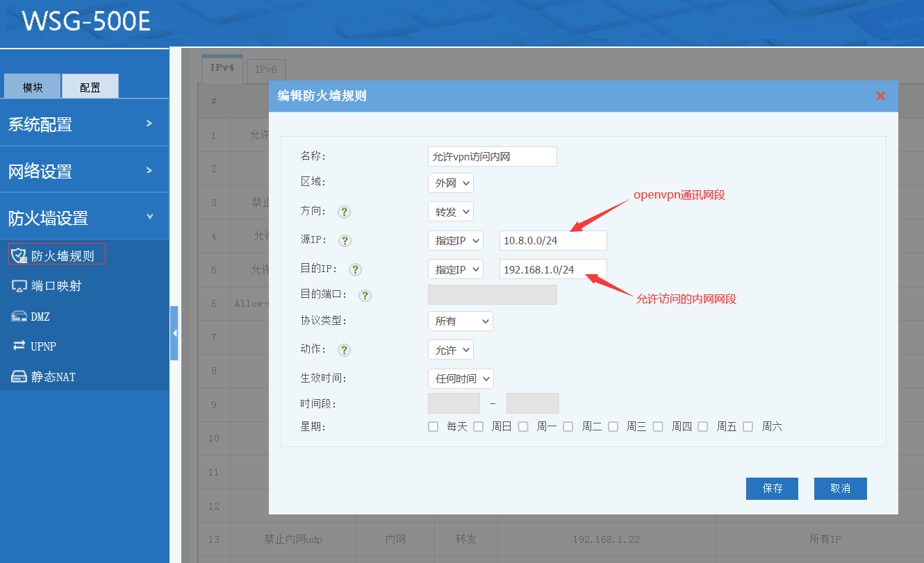Open the 防火墙规则 sidebar icon
924x563 pixels.
(x=19, y=255)
